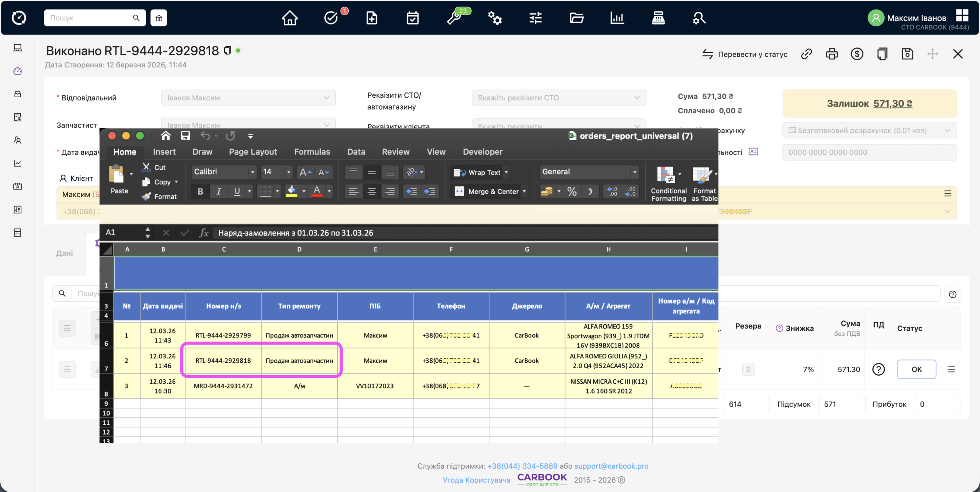The height and width of the screenshot is (492, 980).
Task: Click the yellow fill color swatch button
Action: click(292, 191)
